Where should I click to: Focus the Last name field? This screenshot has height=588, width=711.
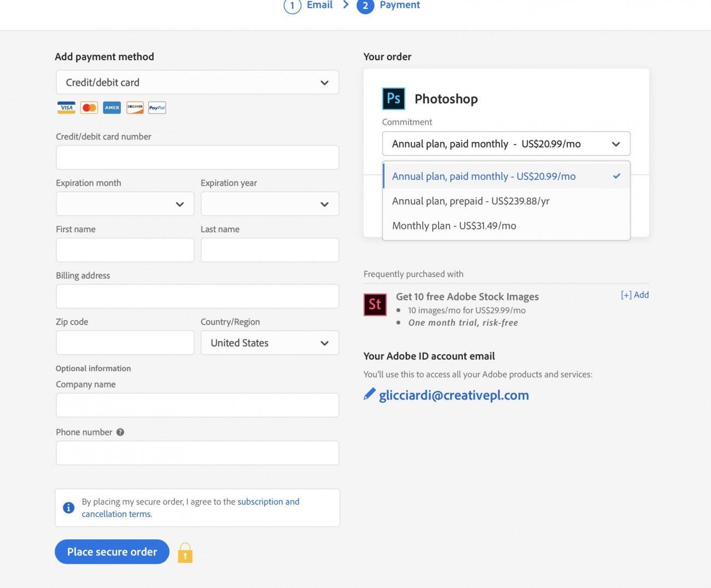click(270, 250)
